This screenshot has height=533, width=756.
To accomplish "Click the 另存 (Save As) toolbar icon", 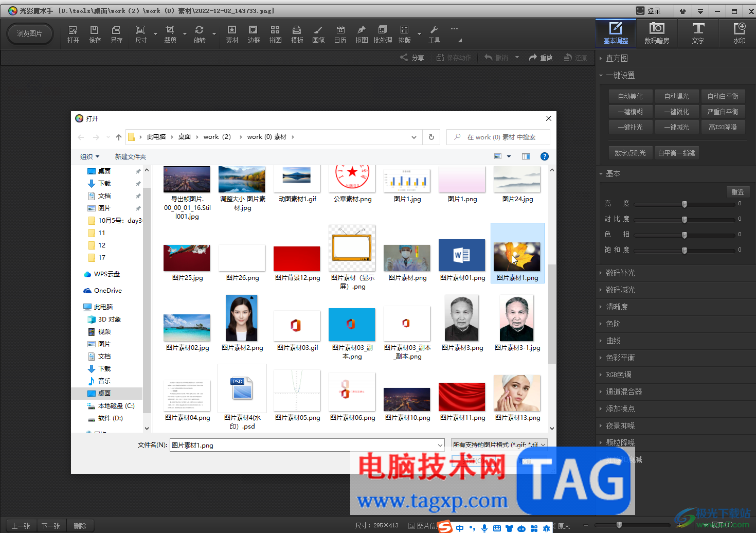I will [x=117, y=34].
